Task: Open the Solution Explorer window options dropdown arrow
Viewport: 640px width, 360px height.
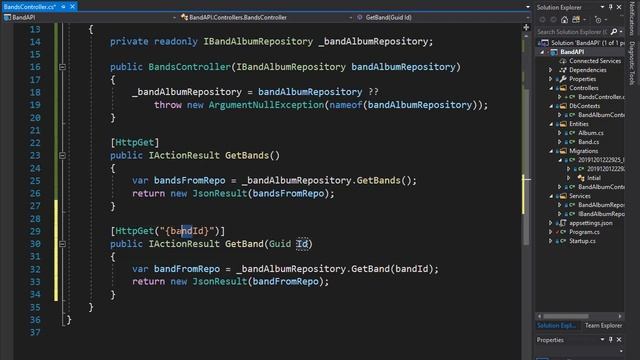Action: (x=602, y=7)
